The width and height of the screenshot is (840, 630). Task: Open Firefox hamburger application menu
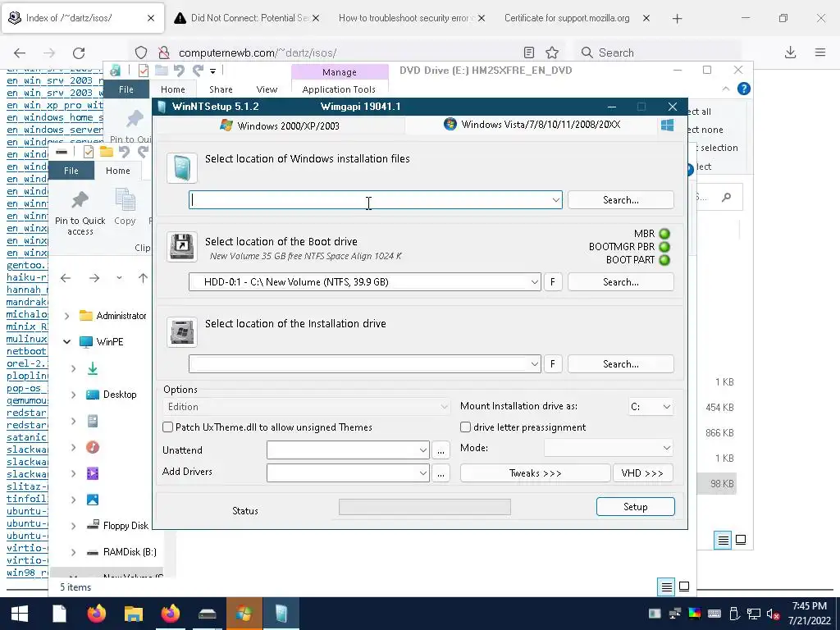pyautogui.click(x=820, y=52)
